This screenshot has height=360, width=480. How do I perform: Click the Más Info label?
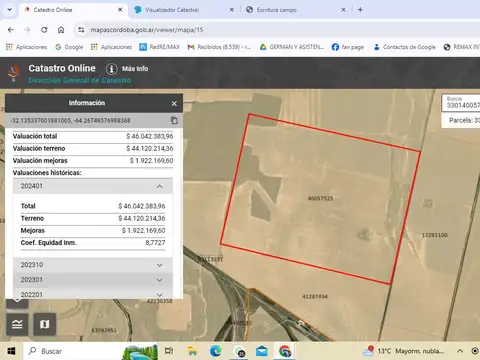click(135, 69)
